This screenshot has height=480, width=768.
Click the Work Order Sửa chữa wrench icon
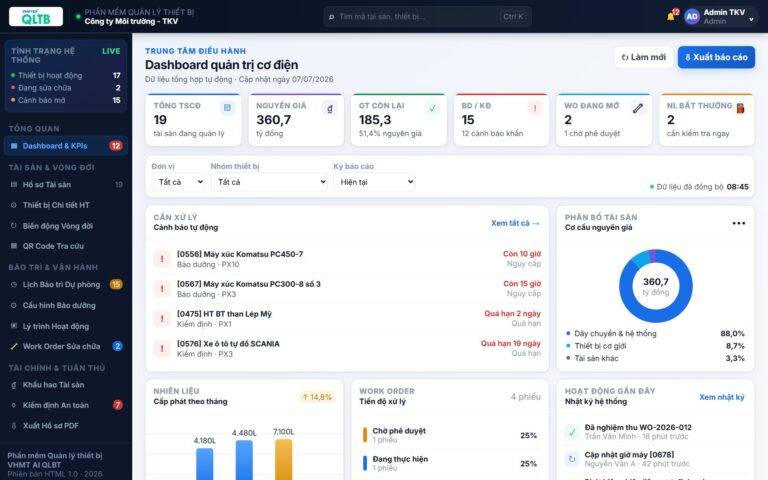[14, 346]
